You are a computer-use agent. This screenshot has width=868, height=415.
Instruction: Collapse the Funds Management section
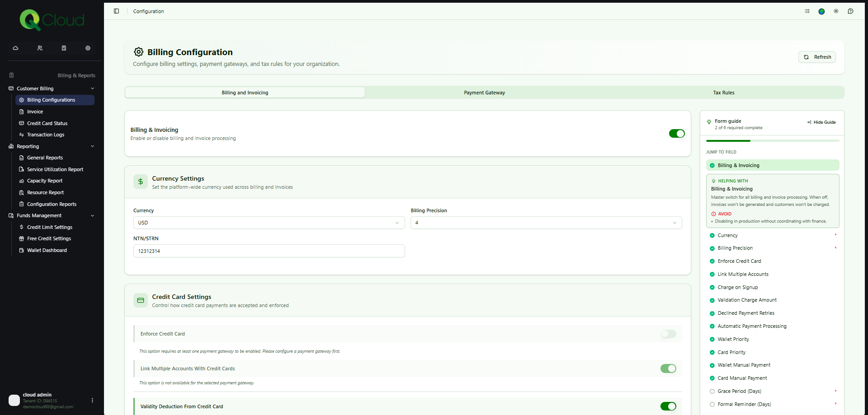click(52, 215)
